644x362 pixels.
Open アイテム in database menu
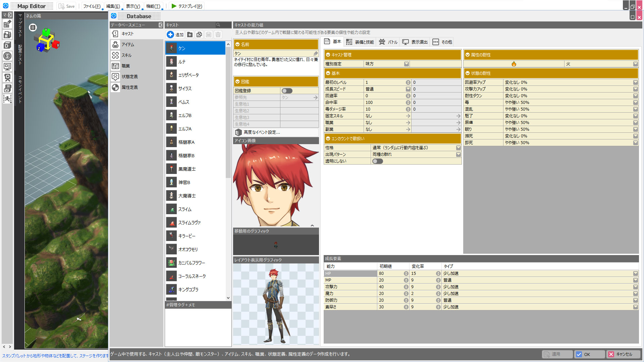(x=127, y=45)
